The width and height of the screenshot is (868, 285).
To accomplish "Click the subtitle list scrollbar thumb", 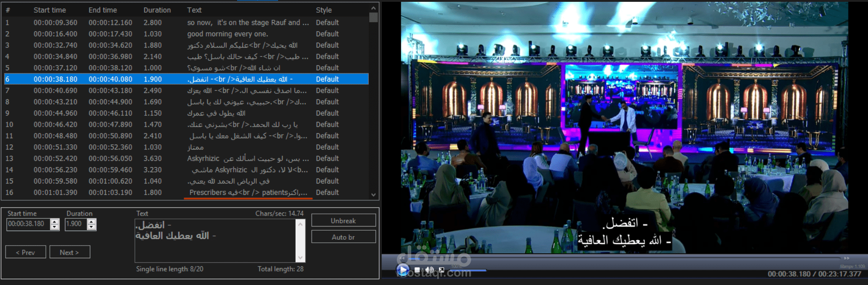I will [373, 18].
